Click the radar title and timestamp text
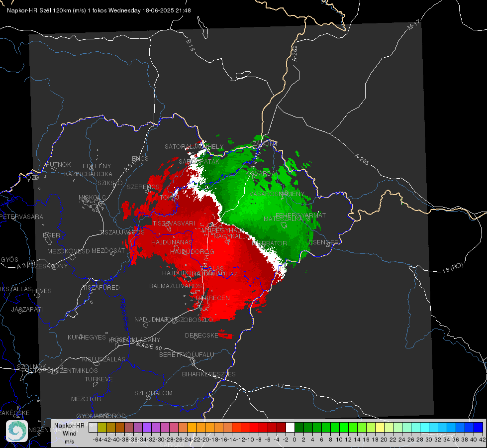Viewport: 487px width, 448px height. (x=99, y=10)
